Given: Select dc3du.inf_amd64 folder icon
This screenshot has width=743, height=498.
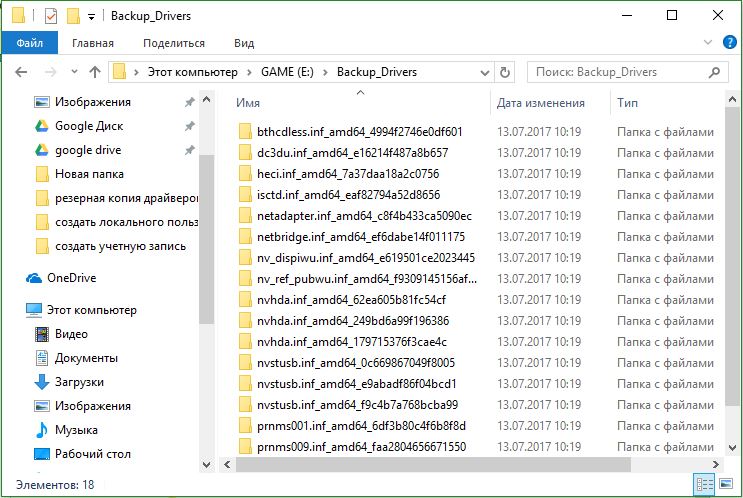Looking at the screenshot, I should coord(245,153).
